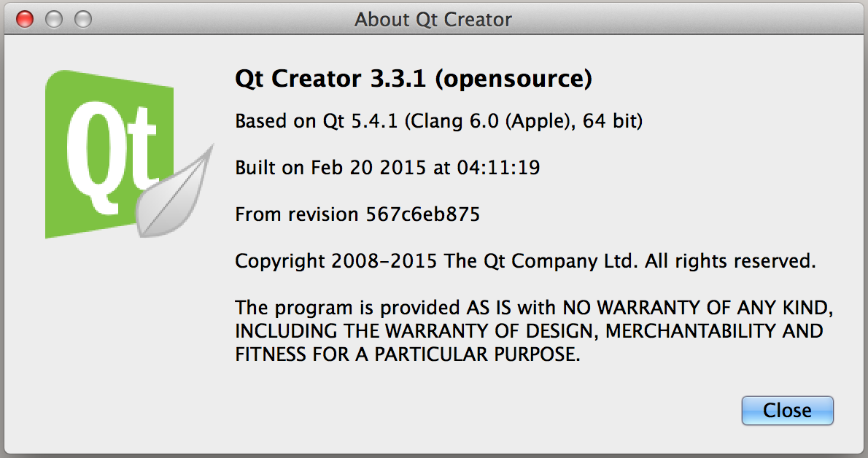Click the yellow minimize window button
Screen dimensions: 868x458
pyautogui.click(x=55, y=18)
